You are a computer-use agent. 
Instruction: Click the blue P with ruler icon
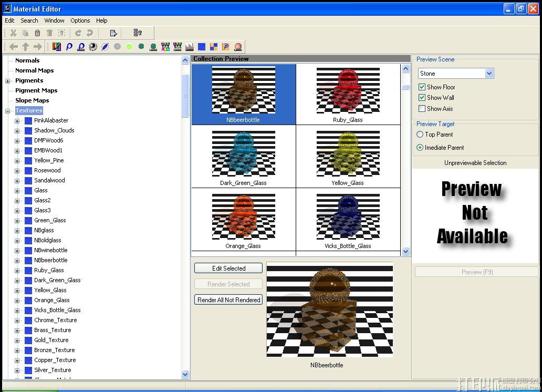[81, 46]
